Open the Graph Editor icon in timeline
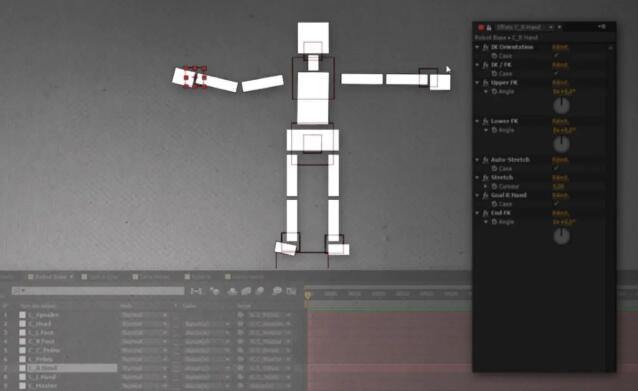Screen dimensions: 638x391 [x=291, y=291]
